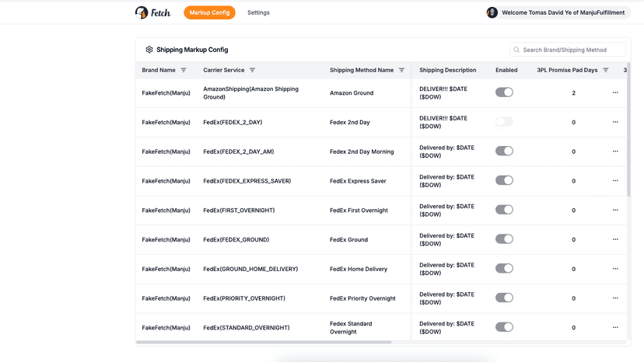The width and height of the screenshot is (644, 362).
Task: Open more options for Fedex Standard Overnight row
Action: point(615,328)
